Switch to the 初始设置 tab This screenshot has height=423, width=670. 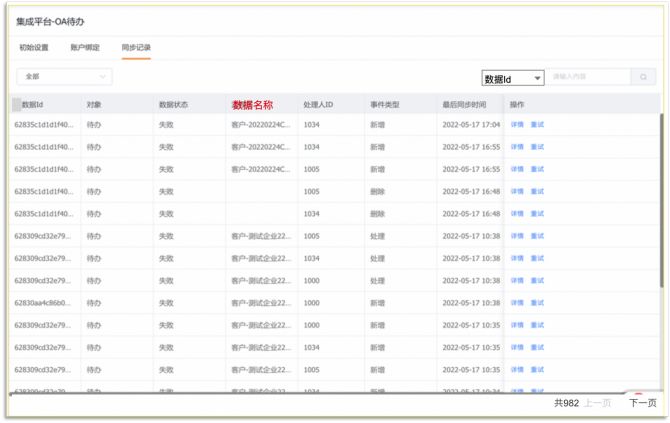tap(33, 47)
